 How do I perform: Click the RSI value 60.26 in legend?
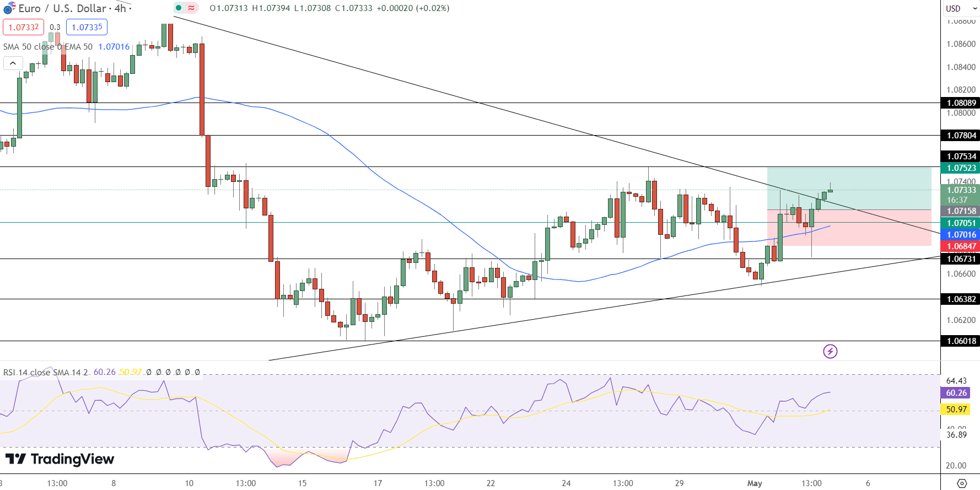105,372
